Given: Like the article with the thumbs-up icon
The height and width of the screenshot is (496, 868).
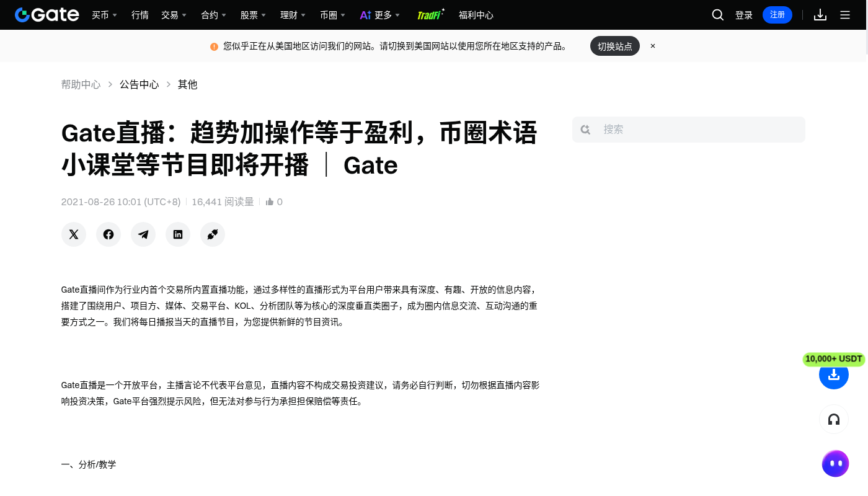Looking at the screenshot, I should click(270, 201).
